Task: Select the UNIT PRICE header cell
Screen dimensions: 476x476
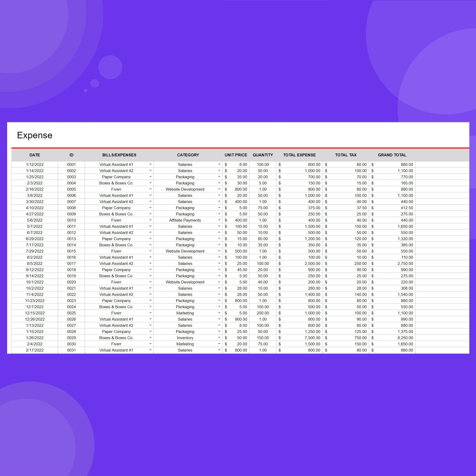Action: (236, 155)
